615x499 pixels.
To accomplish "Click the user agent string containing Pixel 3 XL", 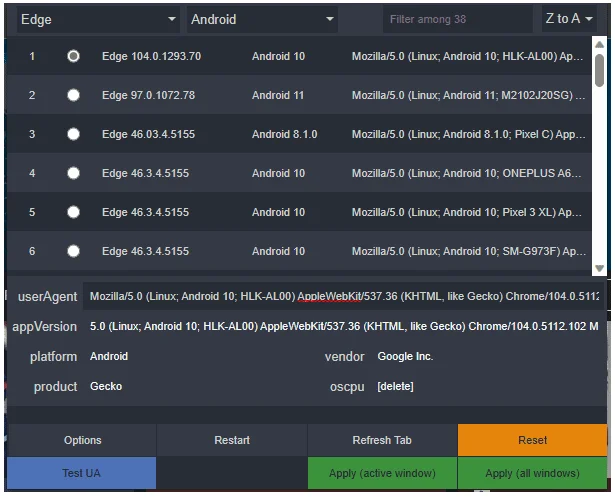I will point(466,212).
